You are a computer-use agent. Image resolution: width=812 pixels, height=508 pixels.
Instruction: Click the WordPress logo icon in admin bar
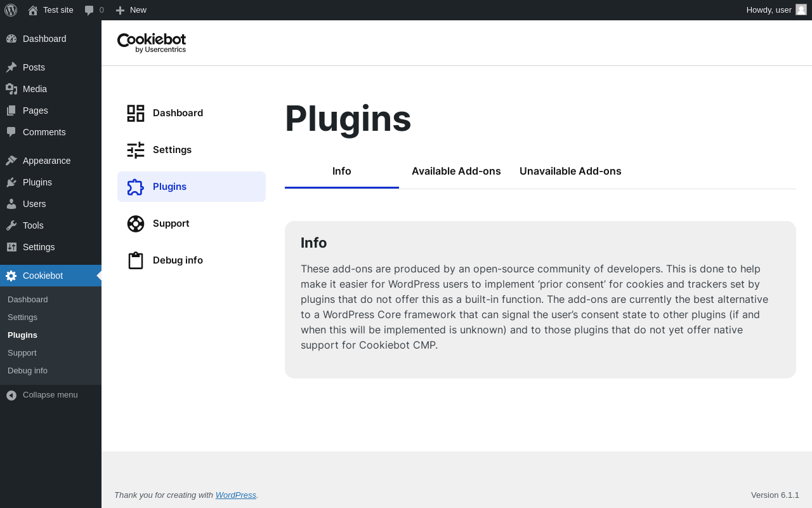point(11,10)
